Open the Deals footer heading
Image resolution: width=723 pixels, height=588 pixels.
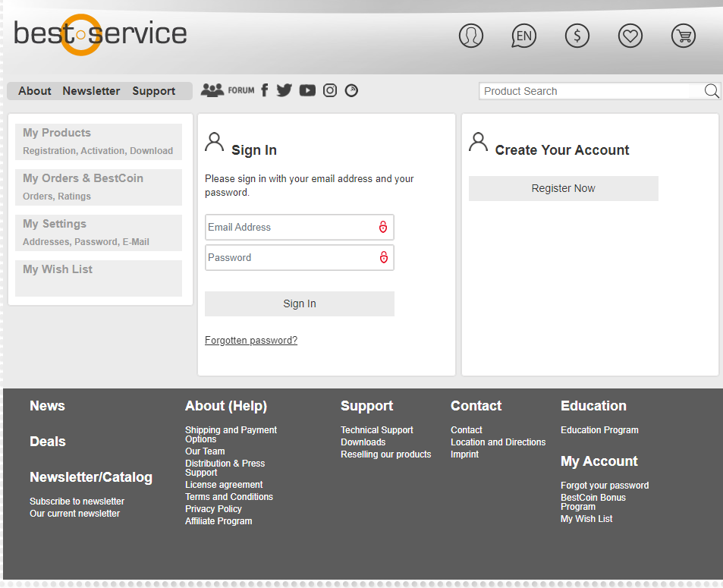[x=48, y=442]
